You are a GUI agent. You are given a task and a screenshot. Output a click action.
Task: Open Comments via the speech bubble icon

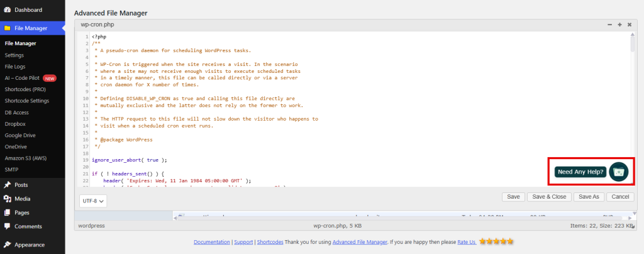7,226
